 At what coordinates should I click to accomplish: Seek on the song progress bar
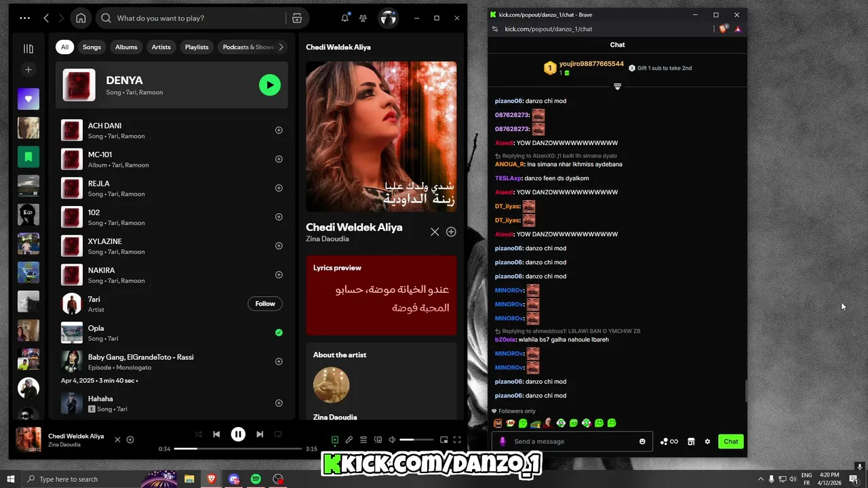click(x=238, y=449)
